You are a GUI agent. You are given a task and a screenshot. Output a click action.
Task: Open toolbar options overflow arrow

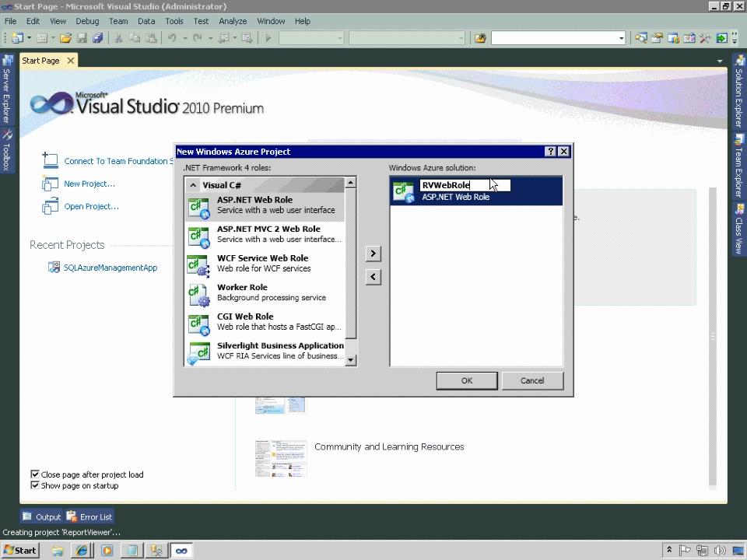(735, 38)
